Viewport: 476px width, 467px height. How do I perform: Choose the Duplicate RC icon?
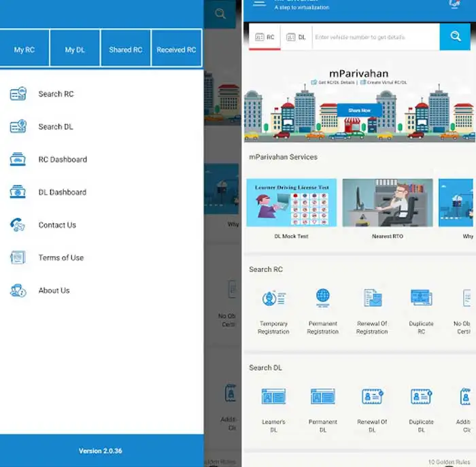pyautogui.click(x=421, y=298)
